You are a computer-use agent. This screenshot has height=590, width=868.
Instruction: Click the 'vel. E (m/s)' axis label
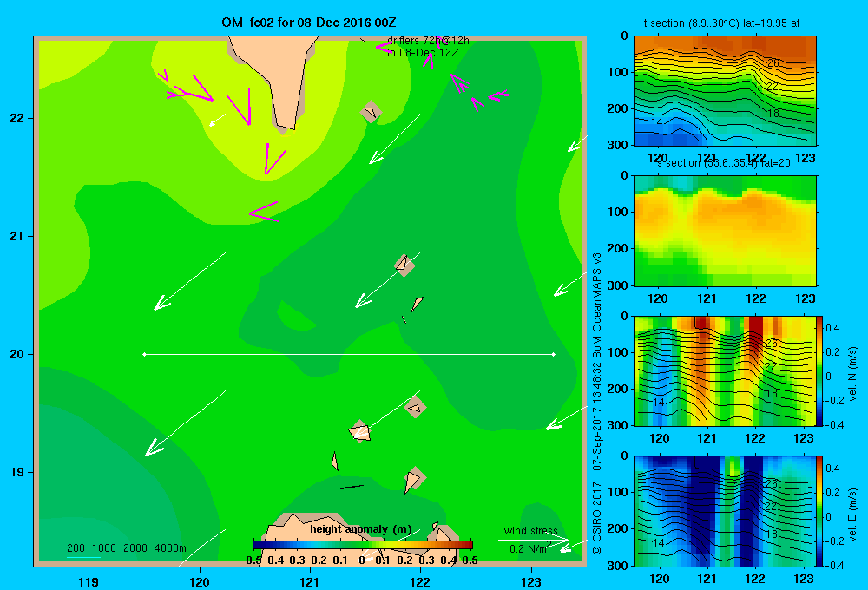[852, 514]
